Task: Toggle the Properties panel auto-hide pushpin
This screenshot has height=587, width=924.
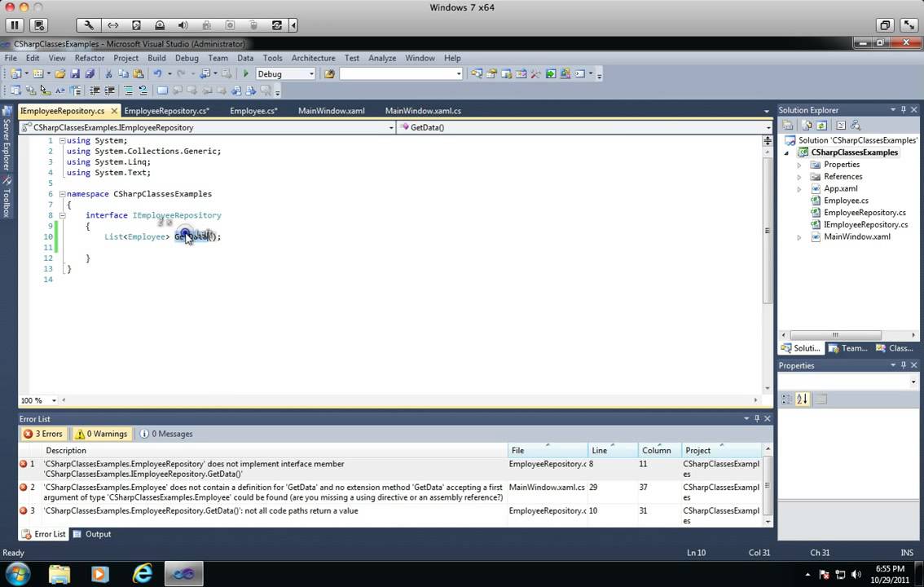Action: (x=904, y=365)
